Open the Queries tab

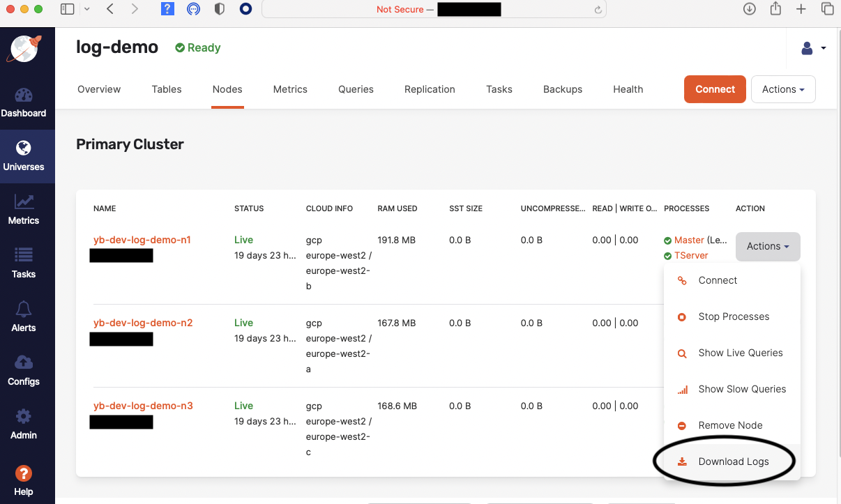pyautogui.click(x=356, y=89)
